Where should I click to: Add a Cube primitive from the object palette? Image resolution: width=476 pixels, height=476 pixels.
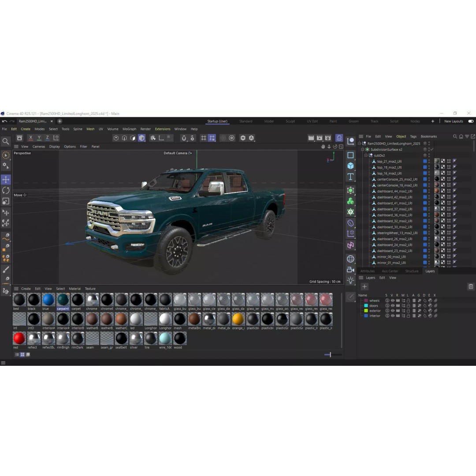[351, 166]
